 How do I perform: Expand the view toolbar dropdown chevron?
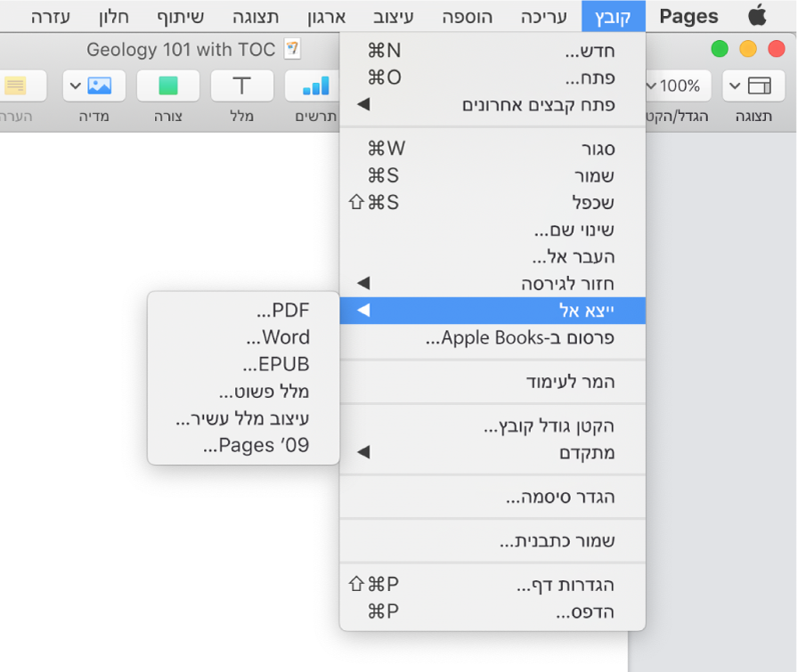click(x=735, y=85)
